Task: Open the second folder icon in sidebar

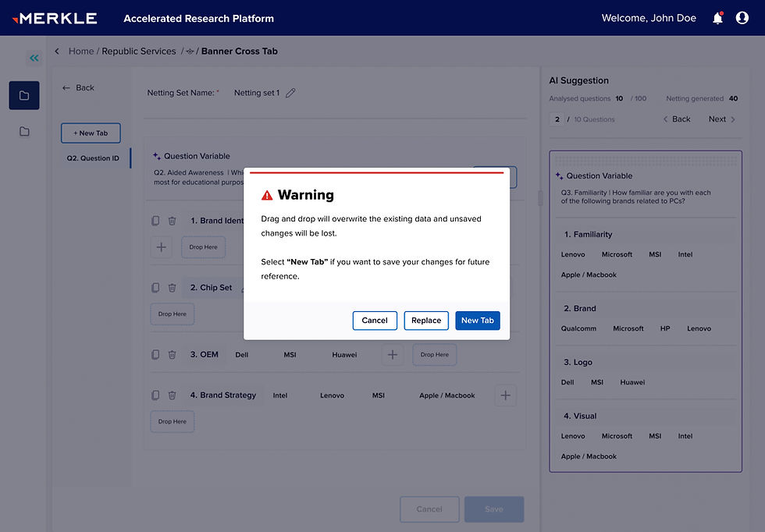Action: tap(24, 131)
